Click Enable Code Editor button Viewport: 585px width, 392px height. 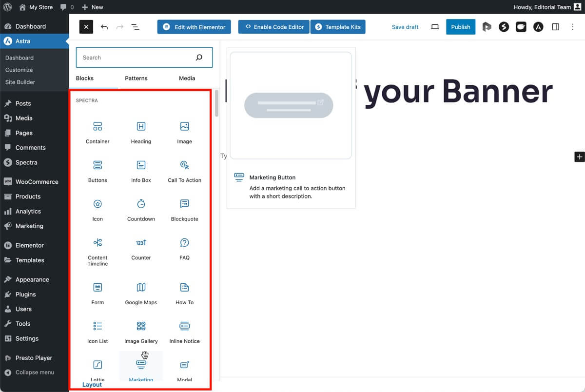274,27
